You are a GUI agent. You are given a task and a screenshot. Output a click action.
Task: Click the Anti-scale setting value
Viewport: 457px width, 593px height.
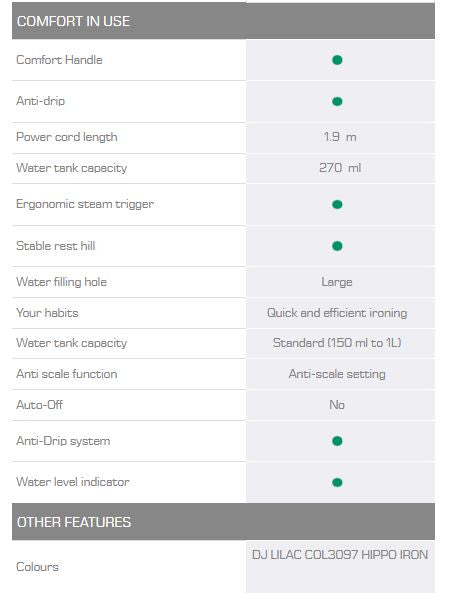(337, 374)
